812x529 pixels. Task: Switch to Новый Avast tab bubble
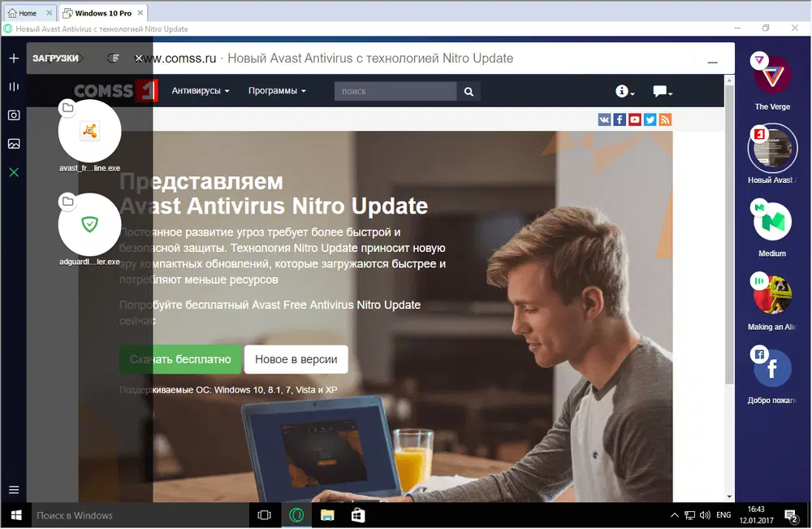tap(771, 148)
